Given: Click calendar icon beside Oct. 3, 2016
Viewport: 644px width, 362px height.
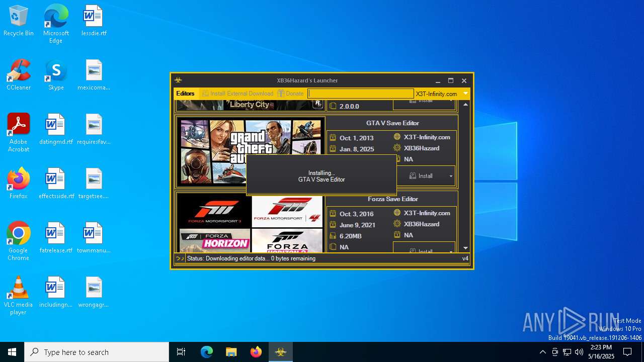Looking at the screenshot, I should click(x=333, y=213).
